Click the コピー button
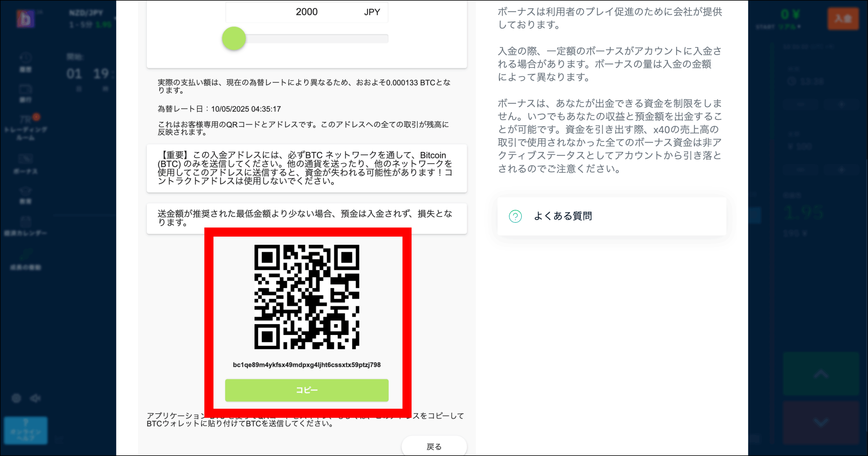868x456 pixels. click(307, 390)
